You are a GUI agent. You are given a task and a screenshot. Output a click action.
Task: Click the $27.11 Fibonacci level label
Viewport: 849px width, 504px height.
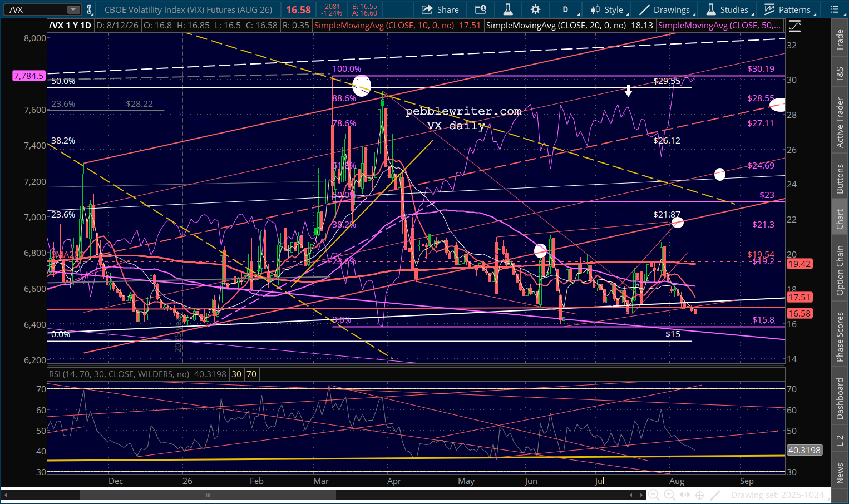(761, 123)
